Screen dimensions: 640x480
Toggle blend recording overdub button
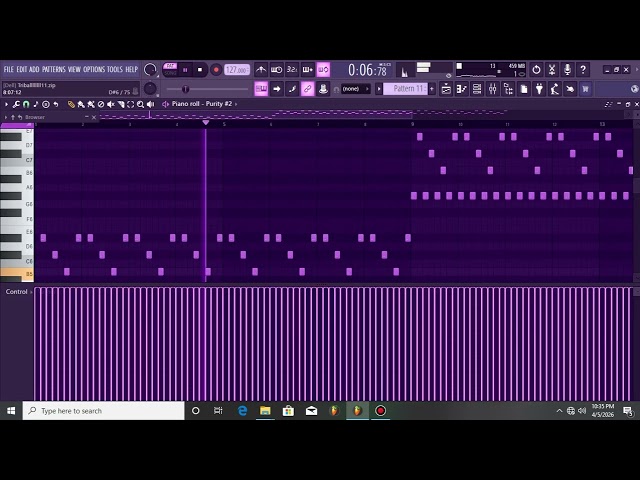(307, 70)
